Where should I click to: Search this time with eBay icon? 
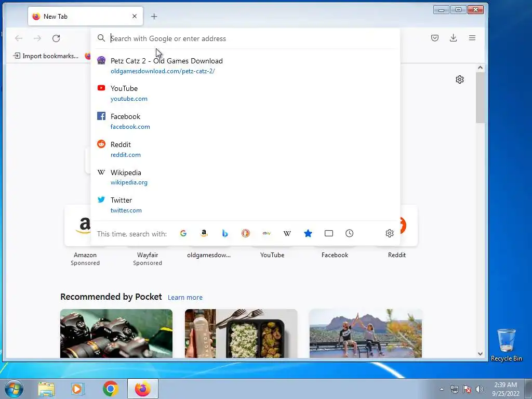[267, 233]
